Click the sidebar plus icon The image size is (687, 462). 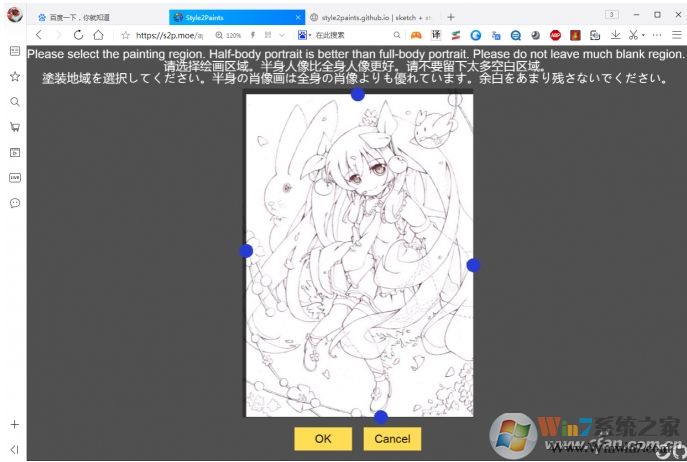point(15,424)
